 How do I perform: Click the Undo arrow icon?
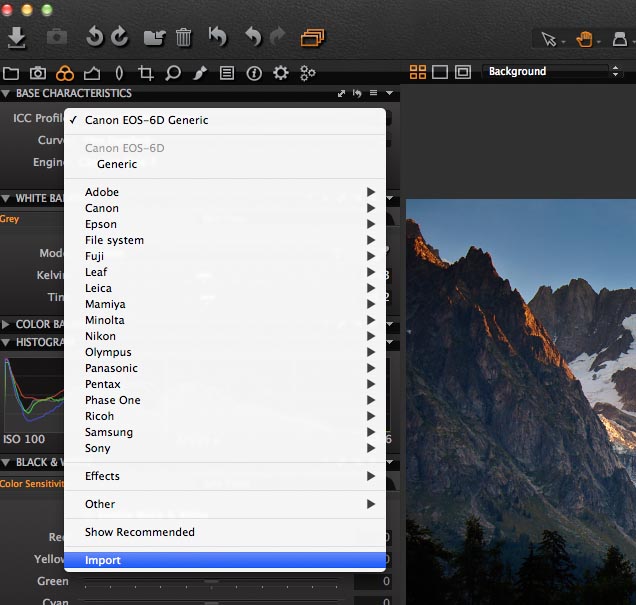(254, 36)
